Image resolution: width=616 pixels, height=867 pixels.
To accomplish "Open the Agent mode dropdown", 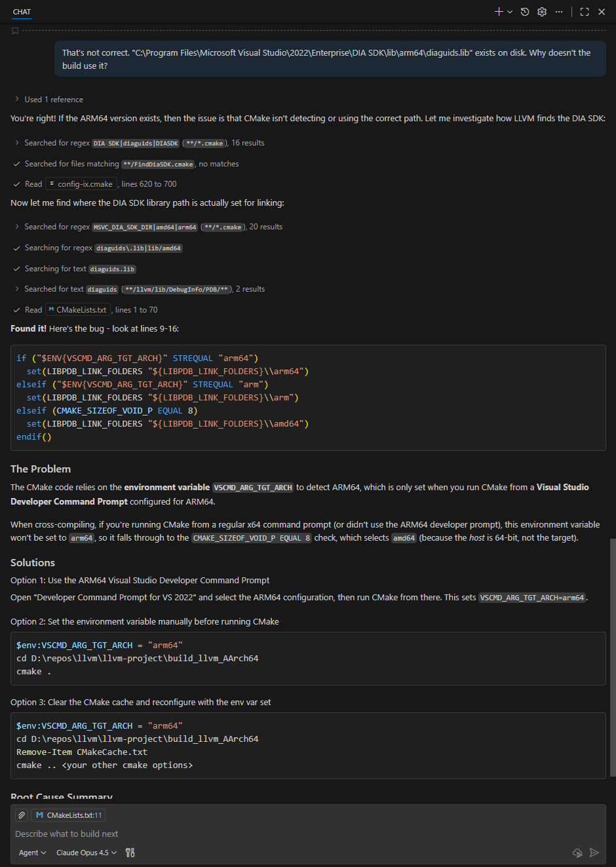I will point(32,853).
